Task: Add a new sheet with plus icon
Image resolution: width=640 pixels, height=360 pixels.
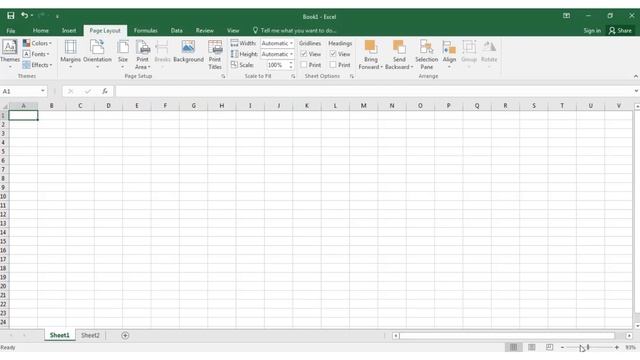Action: (x=125, y=336)
